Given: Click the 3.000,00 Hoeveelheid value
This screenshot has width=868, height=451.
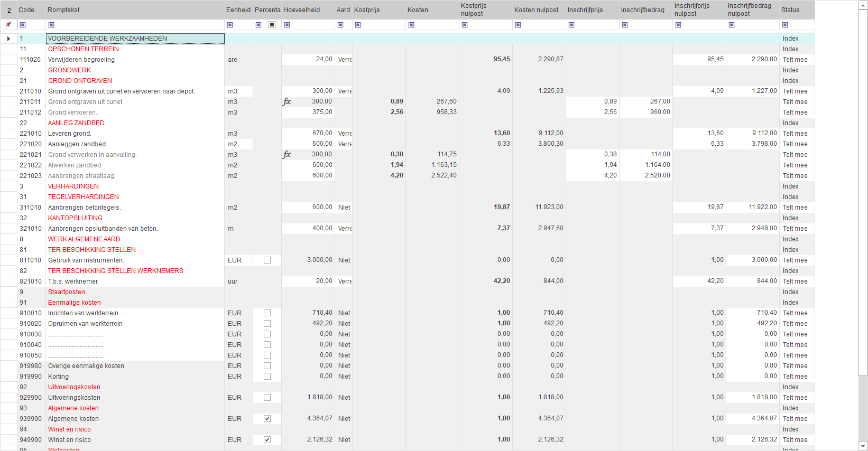Looking at the screenshot, I should pos(319,260).
